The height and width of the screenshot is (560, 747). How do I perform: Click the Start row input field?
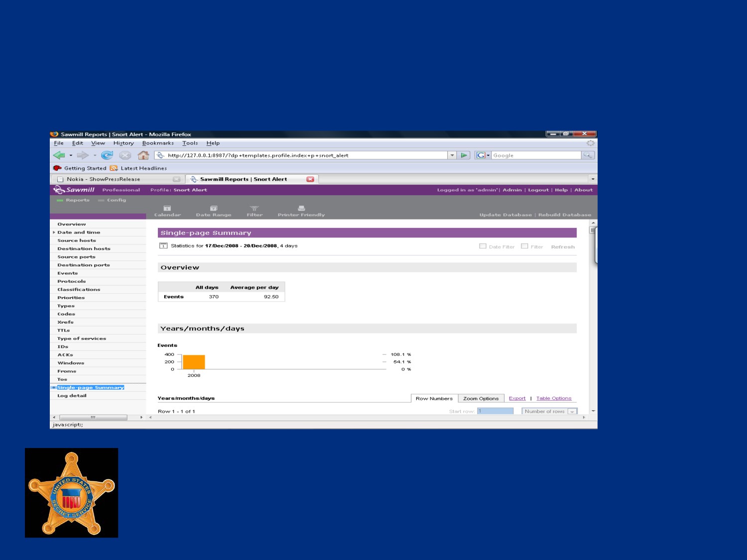click(x=495, y=411)
